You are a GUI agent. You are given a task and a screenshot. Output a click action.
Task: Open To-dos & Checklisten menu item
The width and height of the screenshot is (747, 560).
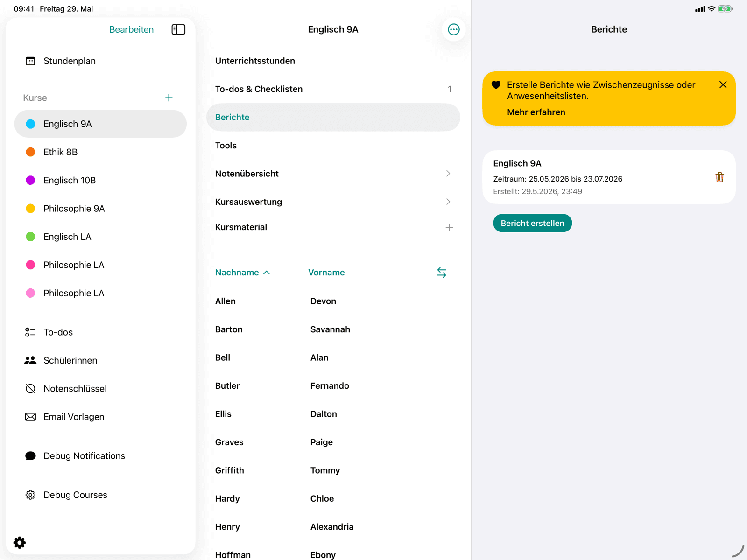coord(333,89)
